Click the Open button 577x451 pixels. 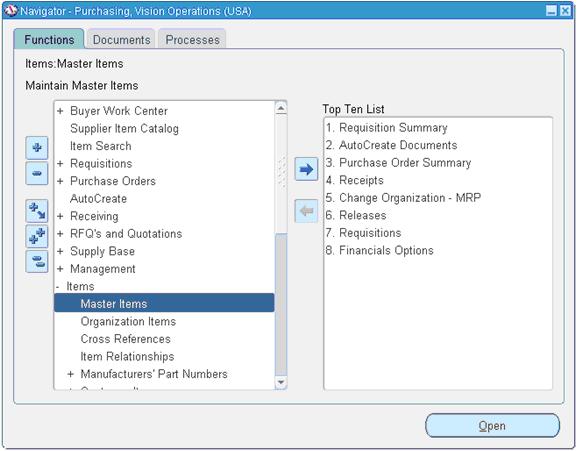(492, 426)
